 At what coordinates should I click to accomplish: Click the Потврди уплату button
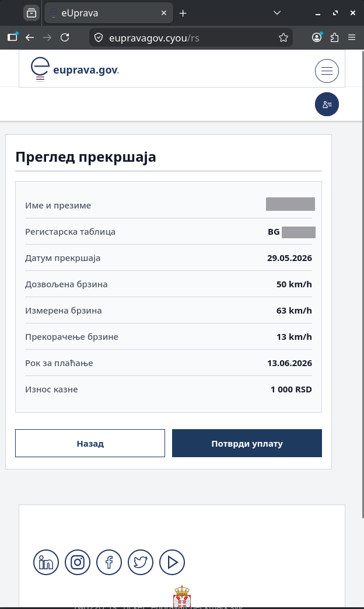(247, 443)
